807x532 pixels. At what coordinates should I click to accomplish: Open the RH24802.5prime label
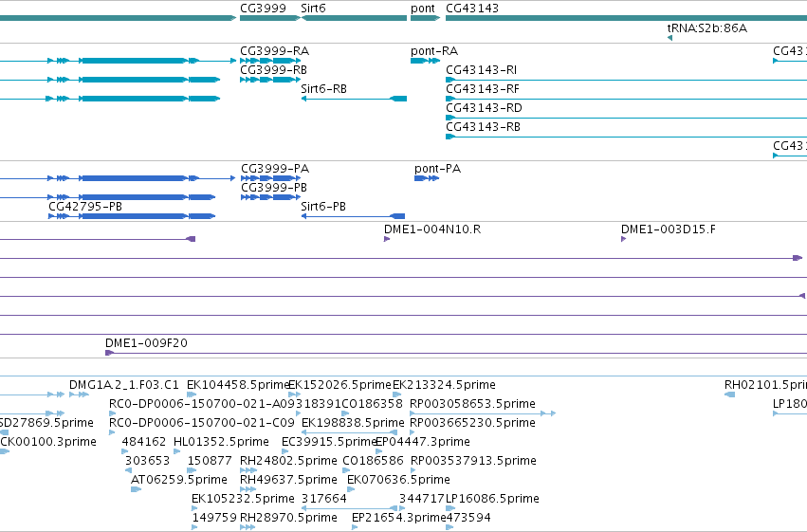(288, 462)
